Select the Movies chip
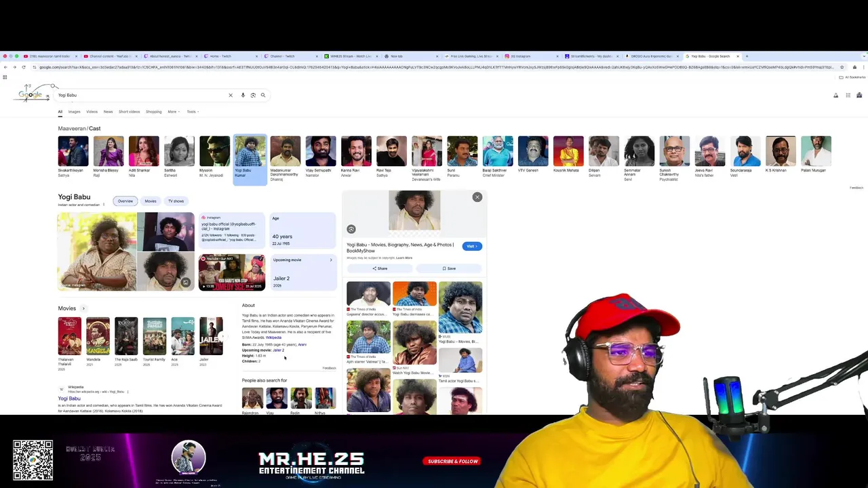This screenshot has width=868, height=488. (151, 201)
